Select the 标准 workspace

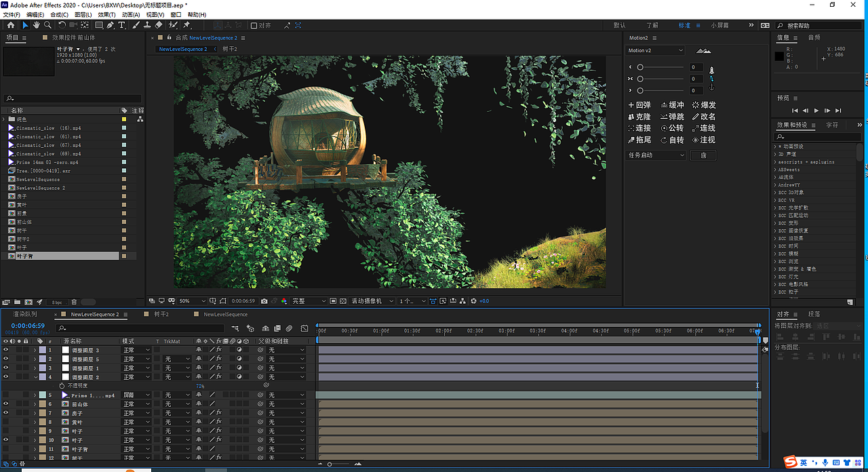coord(684,25)
